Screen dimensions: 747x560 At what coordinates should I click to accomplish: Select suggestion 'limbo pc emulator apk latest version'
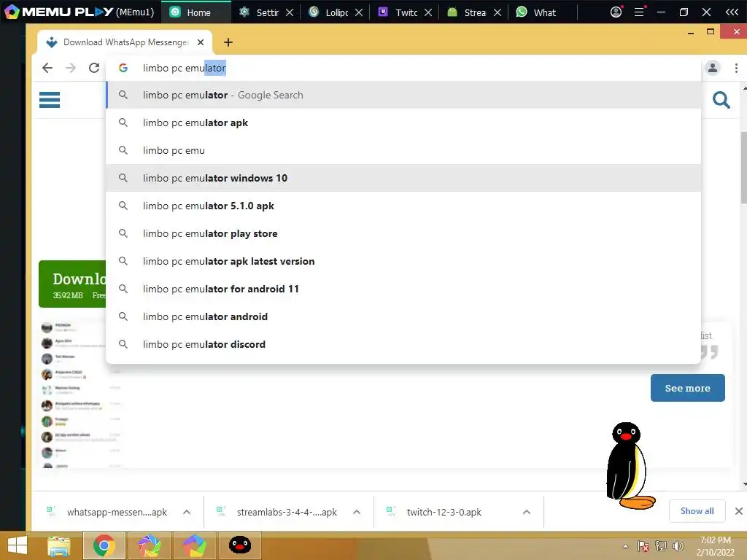403,261
